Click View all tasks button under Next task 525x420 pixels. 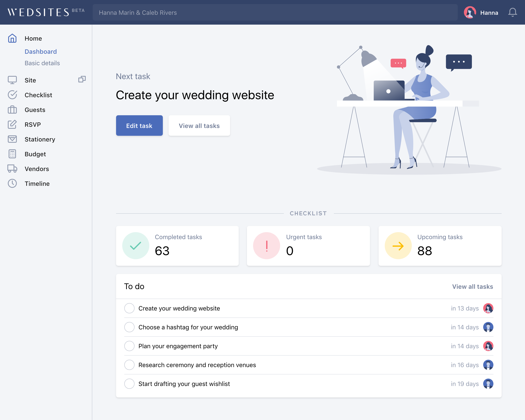199,126
